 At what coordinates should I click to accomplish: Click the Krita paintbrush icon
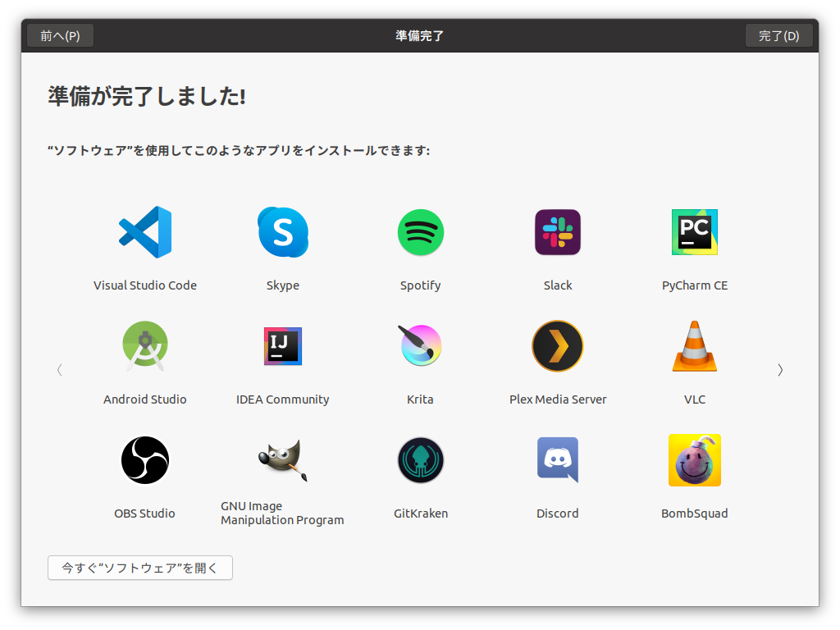coord(421,345)
